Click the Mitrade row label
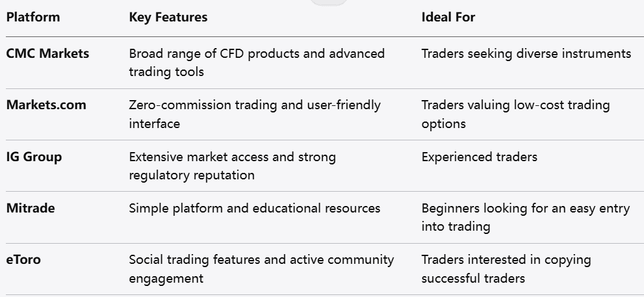The height and width of the screenshot is (297, 644). 31,208
